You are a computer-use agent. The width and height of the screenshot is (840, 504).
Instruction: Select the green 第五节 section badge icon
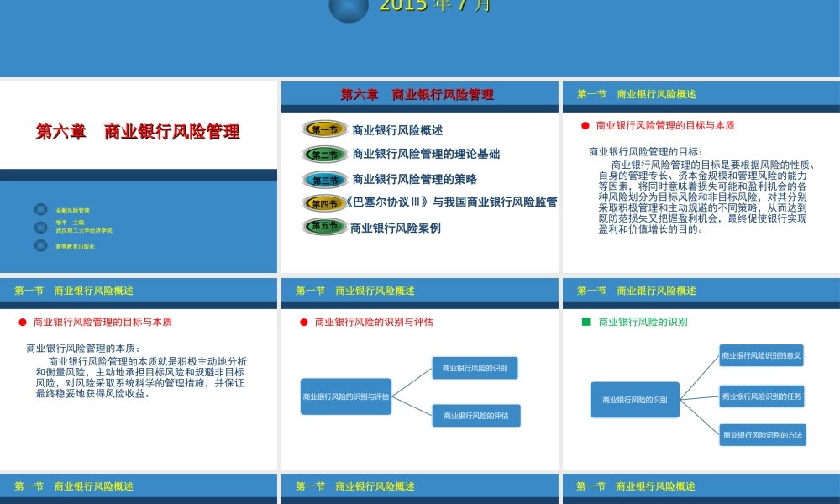[323, 225]
